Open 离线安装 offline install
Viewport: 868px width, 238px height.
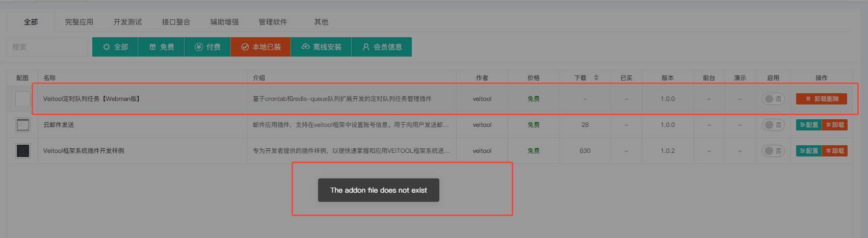pos(321,47)
